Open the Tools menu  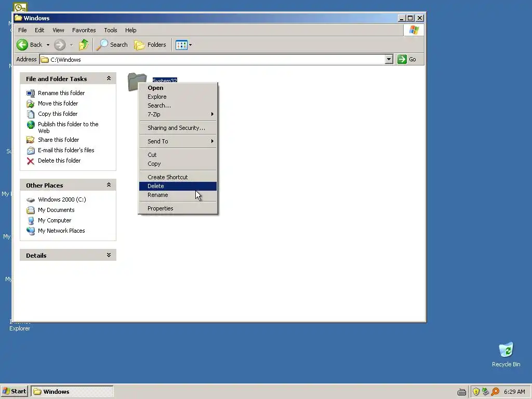111,30
